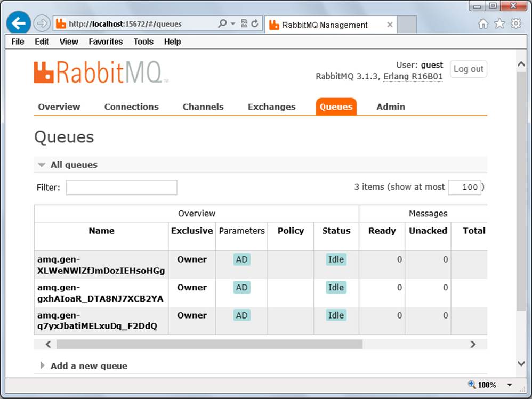532x399 pixels.
Task: Expand the Add a new queue section
Action: pos(89,366)
